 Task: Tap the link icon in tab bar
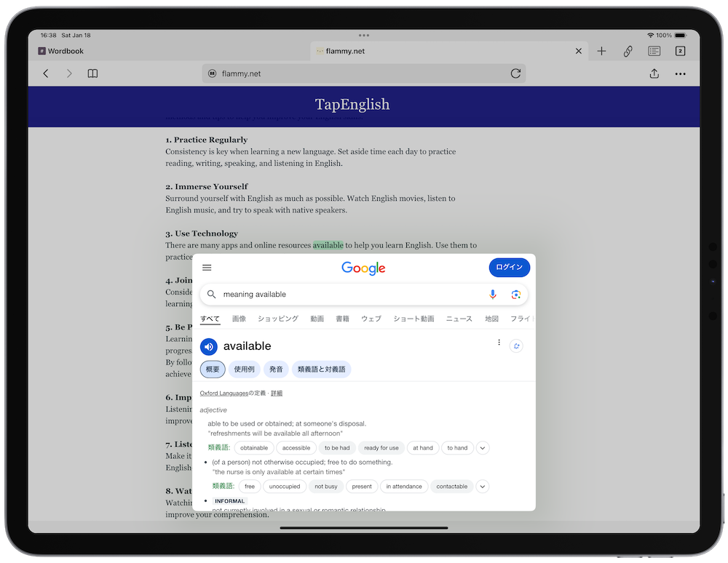click(628, 51)
